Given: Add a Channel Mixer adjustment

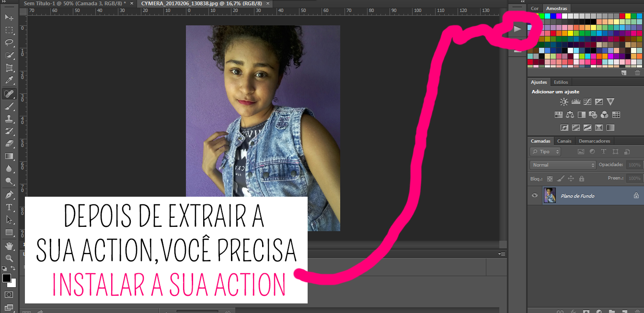Looking at the screenshot, I should coord(604,114).
